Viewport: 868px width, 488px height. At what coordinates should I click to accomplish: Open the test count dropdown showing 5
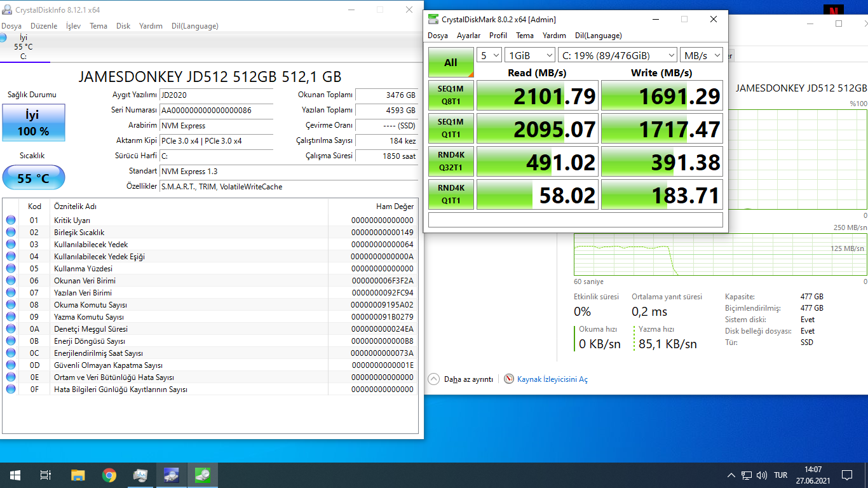(489, 55)
